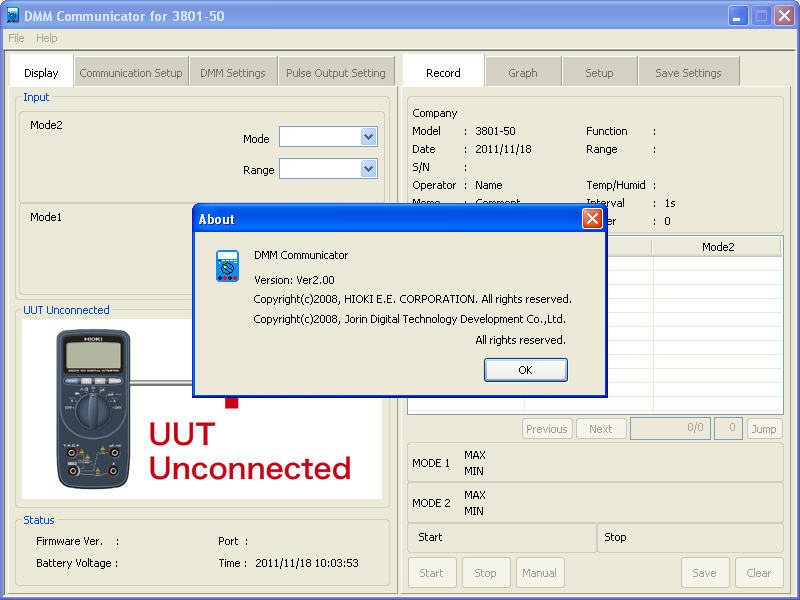Close the DMM Communicator main window
This screenshot has height=600, width=800.
784,16
